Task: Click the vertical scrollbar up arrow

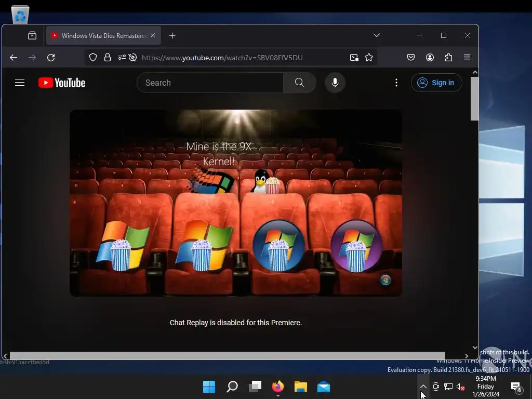Action: (x=475, y=72)
